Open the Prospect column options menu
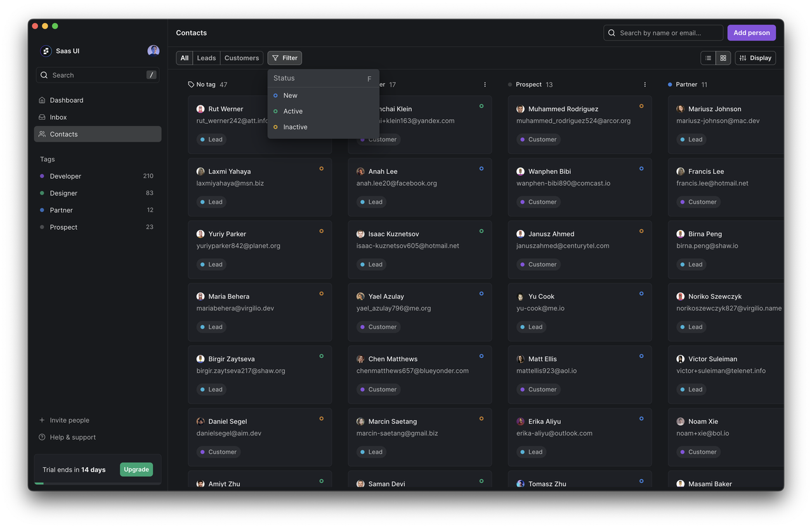 coord(645,84)
